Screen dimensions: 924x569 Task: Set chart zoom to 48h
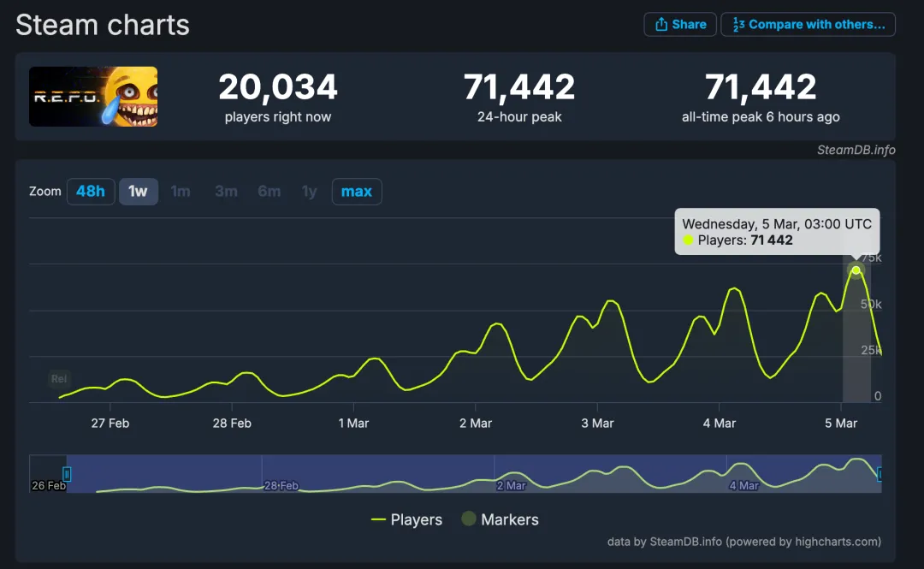(x=91, y=192)
